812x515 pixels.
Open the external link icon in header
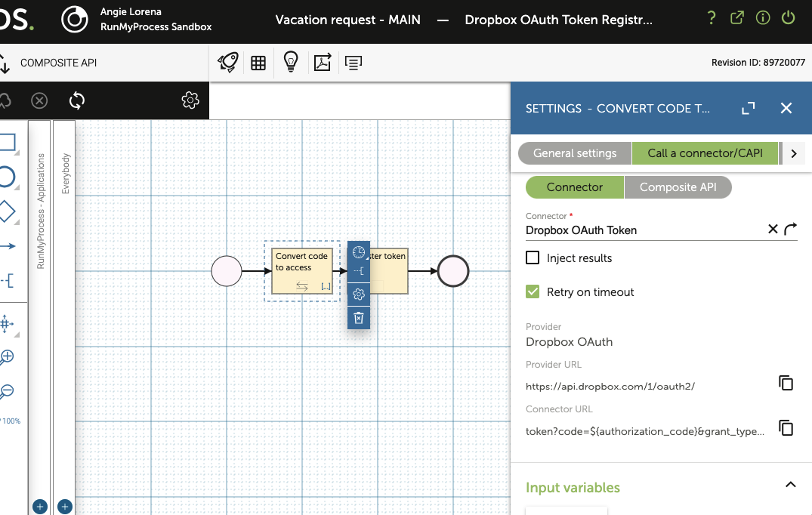point(737,18)
